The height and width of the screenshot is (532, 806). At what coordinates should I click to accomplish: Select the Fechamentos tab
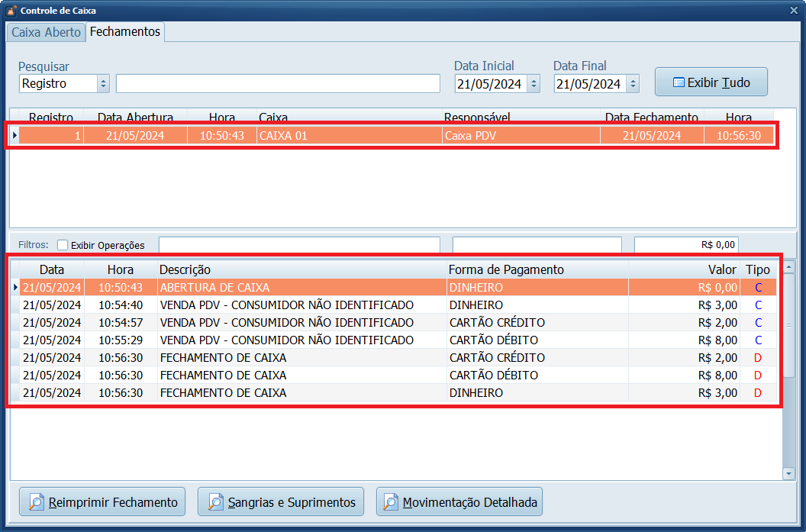coord(125,31)
